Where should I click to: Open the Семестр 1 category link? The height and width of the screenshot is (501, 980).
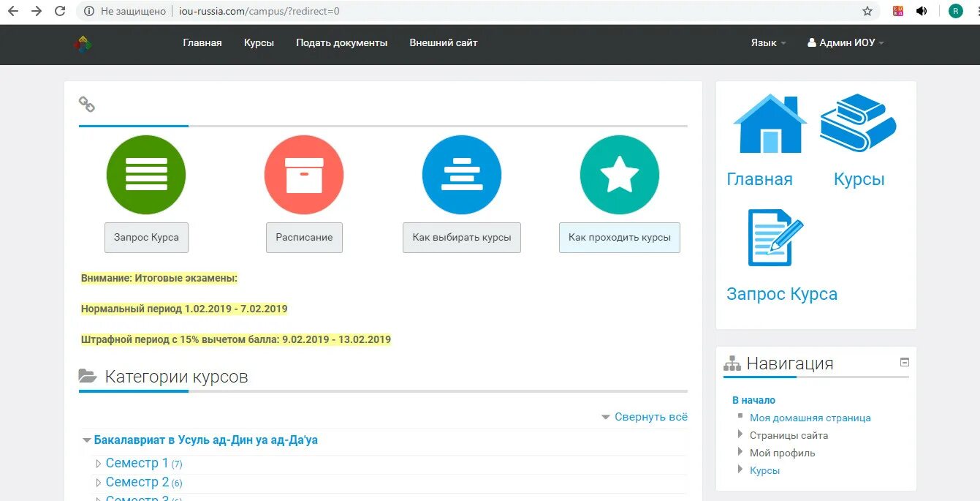point(137,464)
